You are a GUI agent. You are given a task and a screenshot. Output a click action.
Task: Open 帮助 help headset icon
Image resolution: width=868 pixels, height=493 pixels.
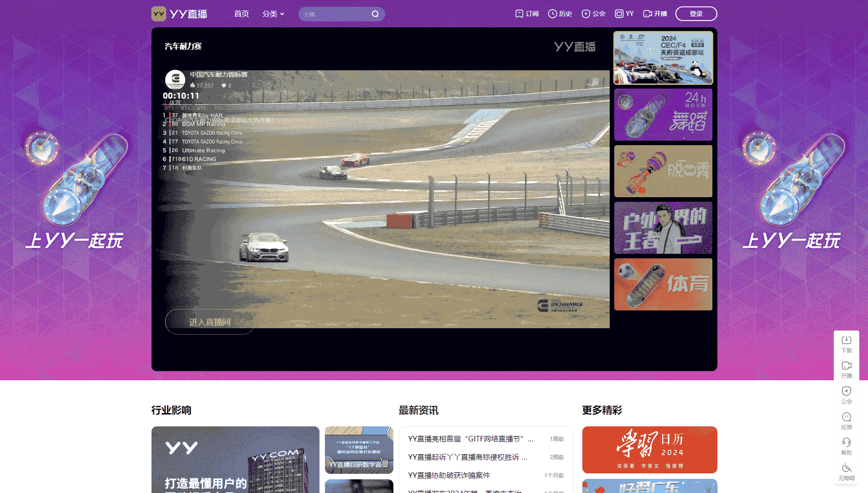[847, 442]
